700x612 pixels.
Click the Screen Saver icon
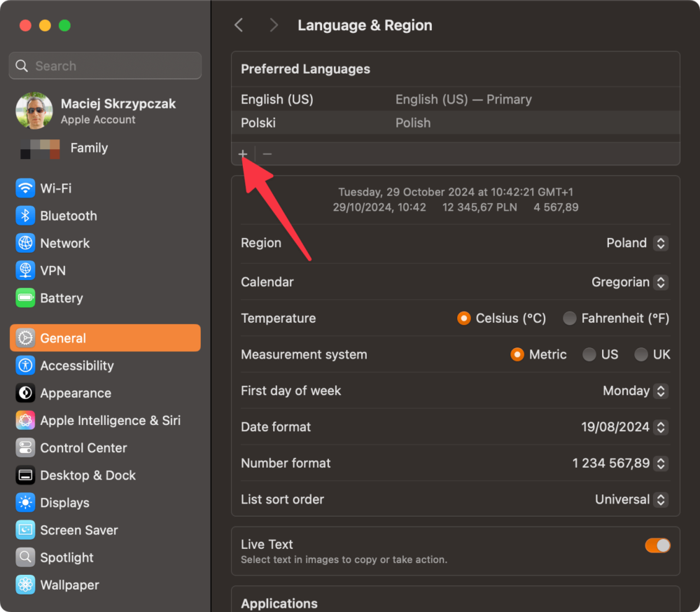click(x=25, y=530)
